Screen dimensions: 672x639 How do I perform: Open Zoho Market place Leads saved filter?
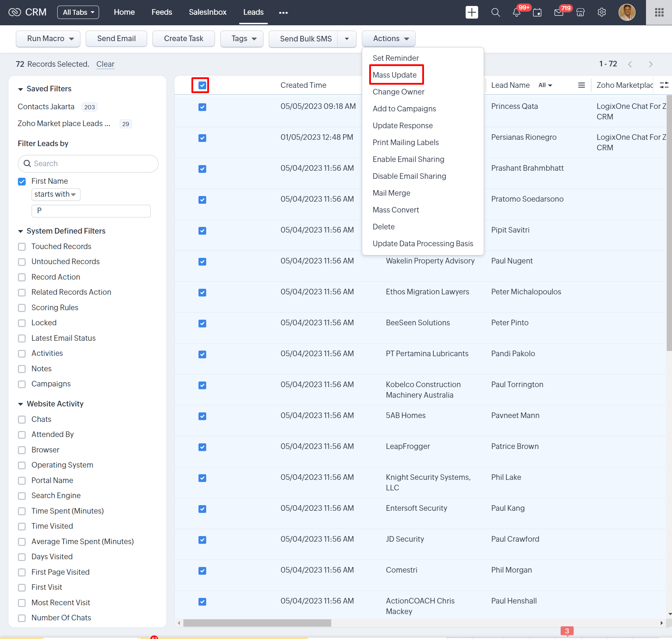point(64,124)
